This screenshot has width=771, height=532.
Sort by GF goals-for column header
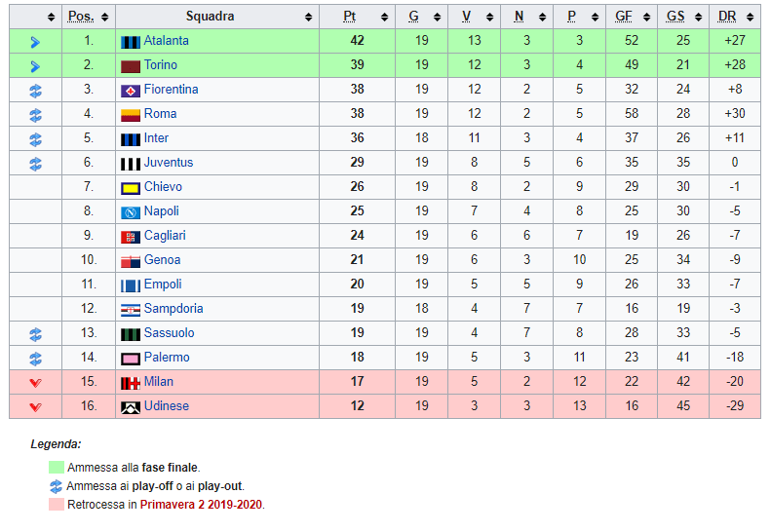click(x=624, y=17)
